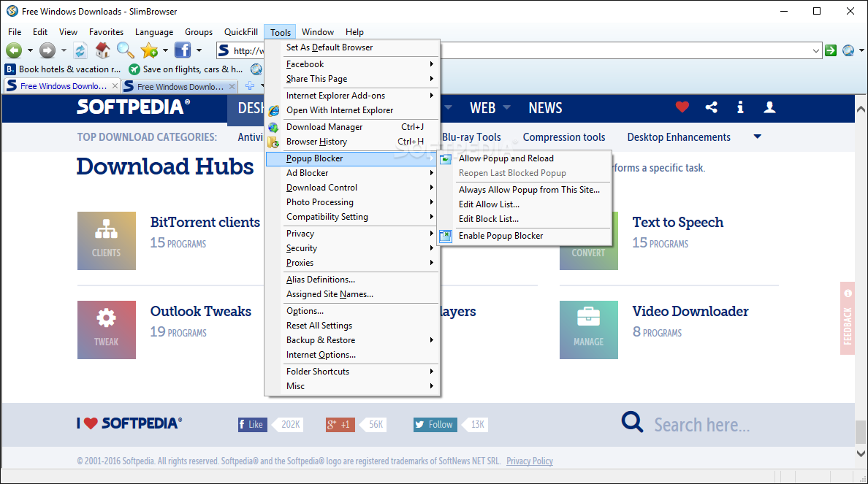Enable Popup Blocker from the submenu

[501, 235]
